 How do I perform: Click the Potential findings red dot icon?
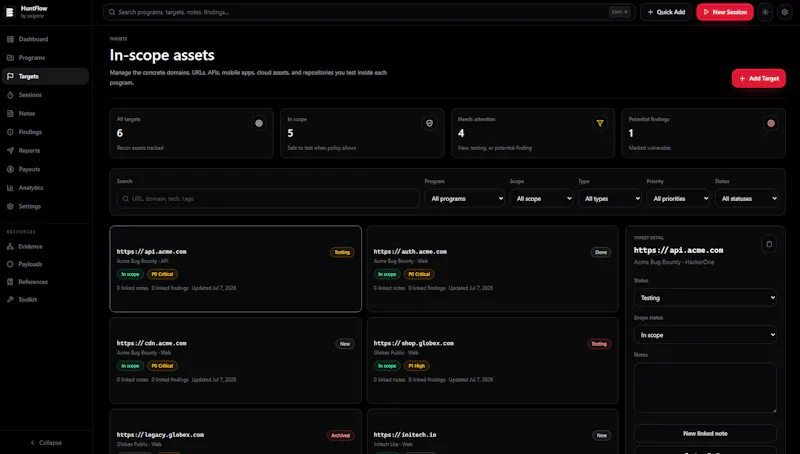coord(771,123)
